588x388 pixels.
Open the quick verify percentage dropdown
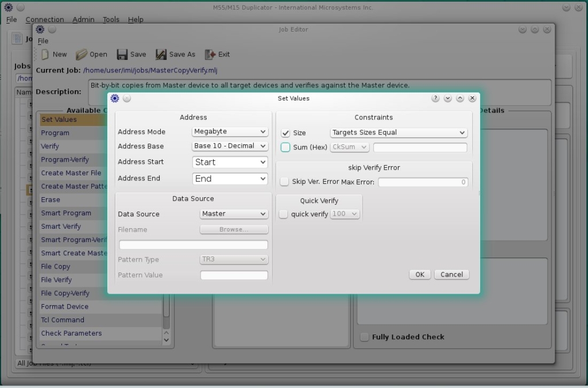pyautogui.click(x=345, y=213)
